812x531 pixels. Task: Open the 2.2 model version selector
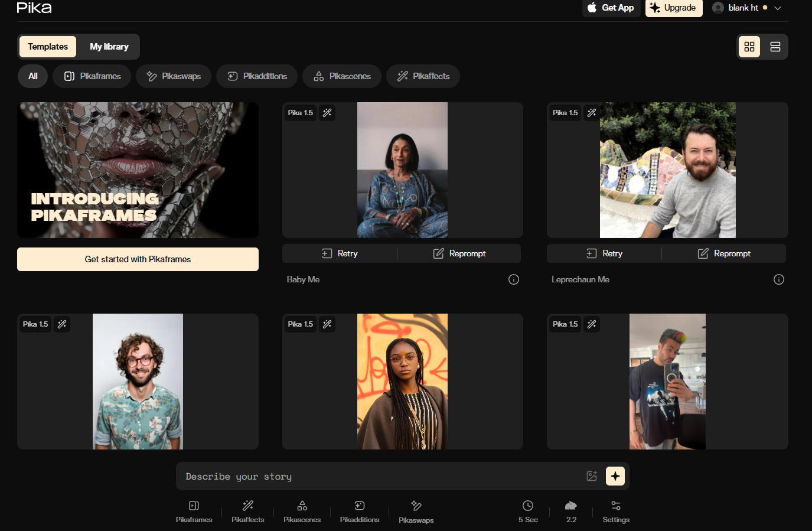[570, 512]
